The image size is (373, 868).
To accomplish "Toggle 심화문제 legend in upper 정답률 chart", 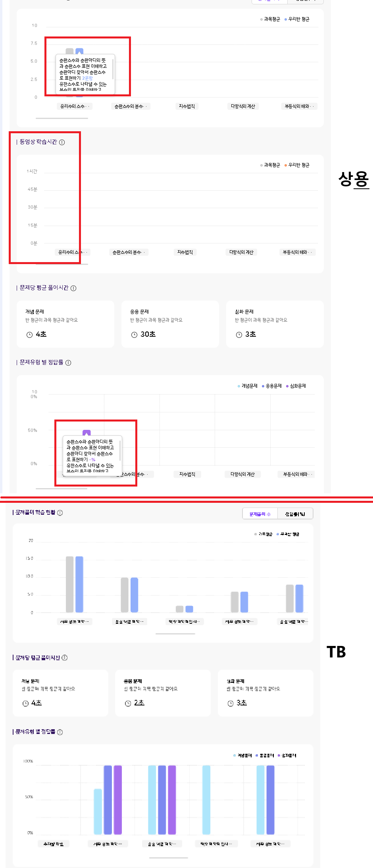I will tap(296, 386).
